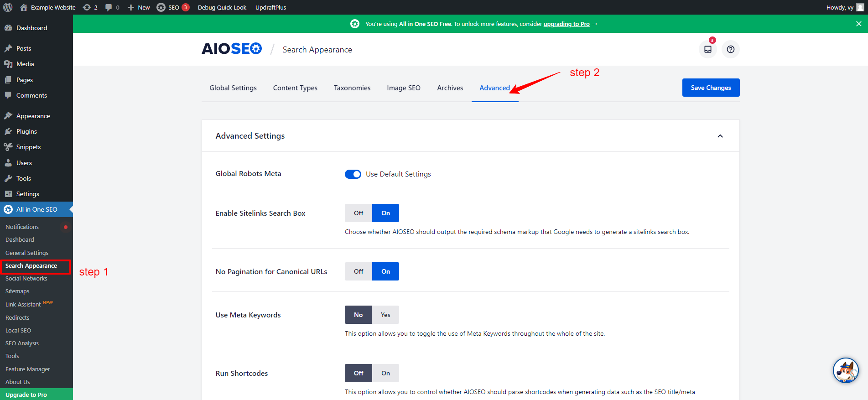Image resolution: width=868 pixels, height=400 pixels.
Task: Open the help question mark icon
Action: point(731,49)
